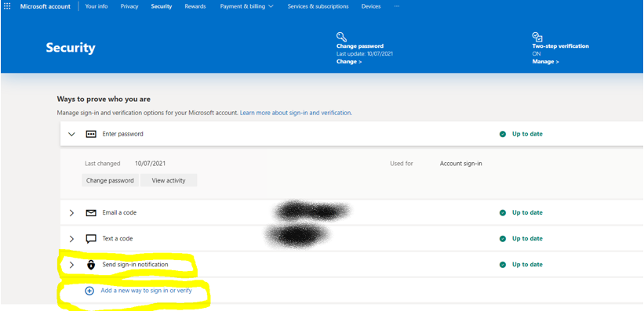Click the Change password button
The height and width of the screenshot is (311, 644).
click(x=110, y=180)
